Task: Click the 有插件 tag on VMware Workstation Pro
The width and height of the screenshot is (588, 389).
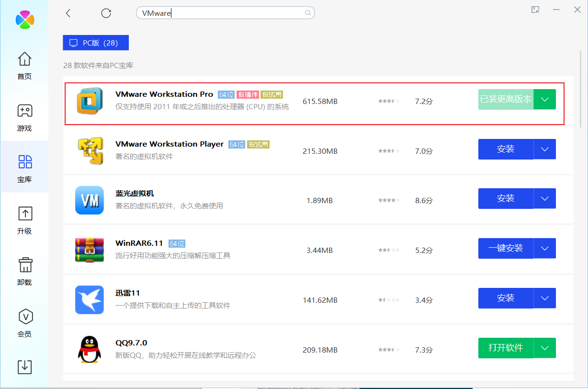Action: coord(248,94)
